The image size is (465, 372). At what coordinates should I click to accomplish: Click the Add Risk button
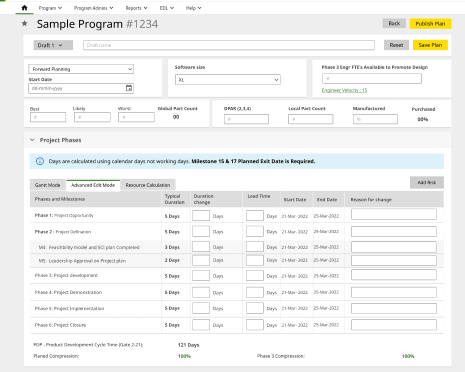(x=427, y=182)
